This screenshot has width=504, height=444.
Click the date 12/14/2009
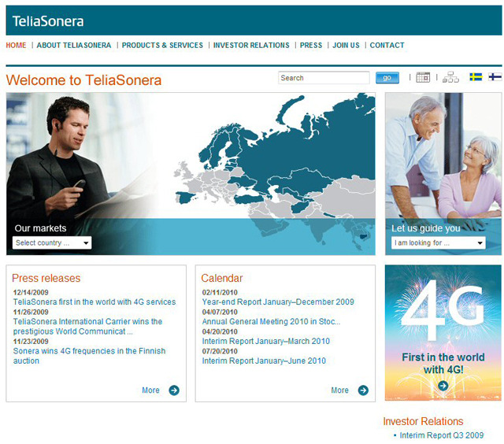31,292
